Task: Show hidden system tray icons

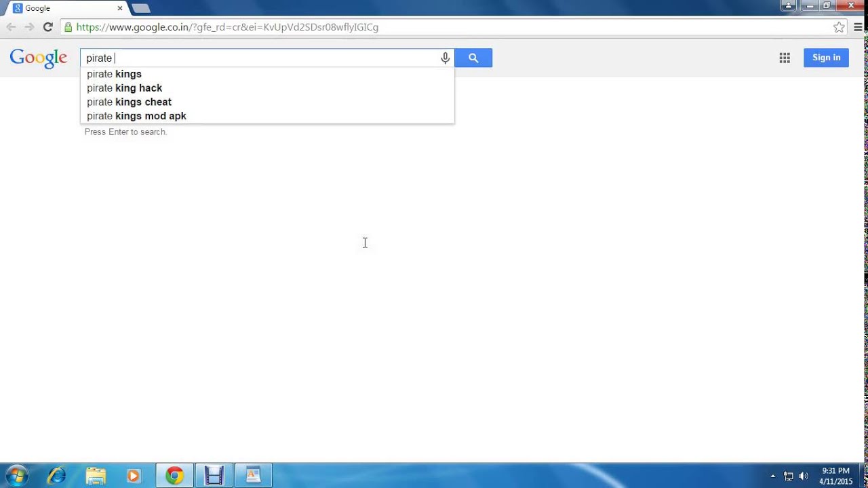Action: tap(772, 476)
